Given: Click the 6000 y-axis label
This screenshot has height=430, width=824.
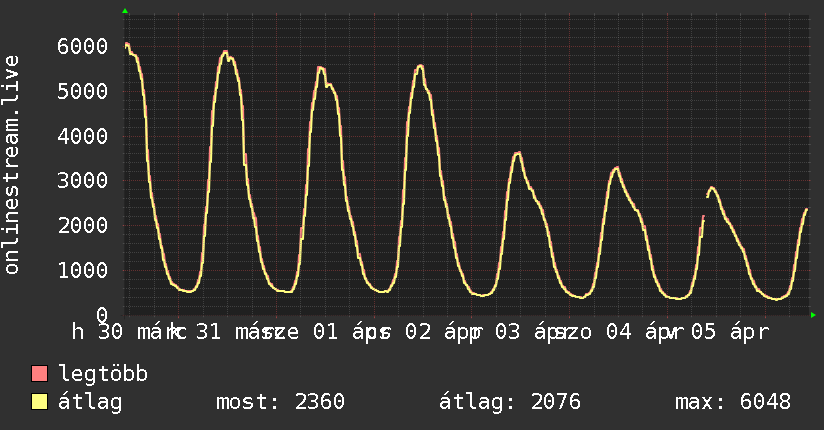Looking at the screenshot, I should (83, 46).
